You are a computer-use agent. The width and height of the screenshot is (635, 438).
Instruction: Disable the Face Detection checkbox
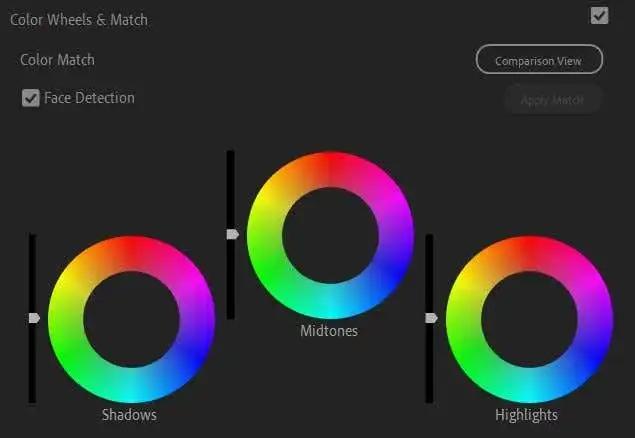(x=30, y=98)
